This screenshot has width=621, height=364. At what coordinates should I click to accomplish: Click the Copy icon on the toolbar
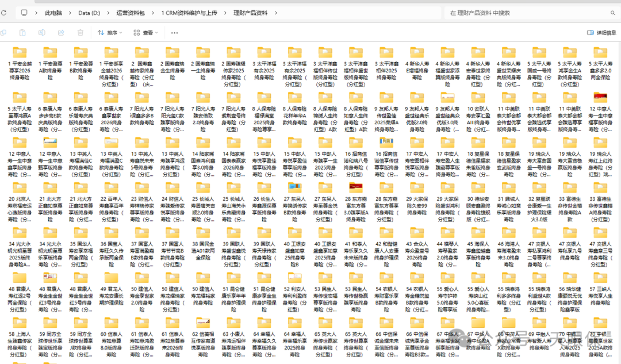(x=4, y=33)
